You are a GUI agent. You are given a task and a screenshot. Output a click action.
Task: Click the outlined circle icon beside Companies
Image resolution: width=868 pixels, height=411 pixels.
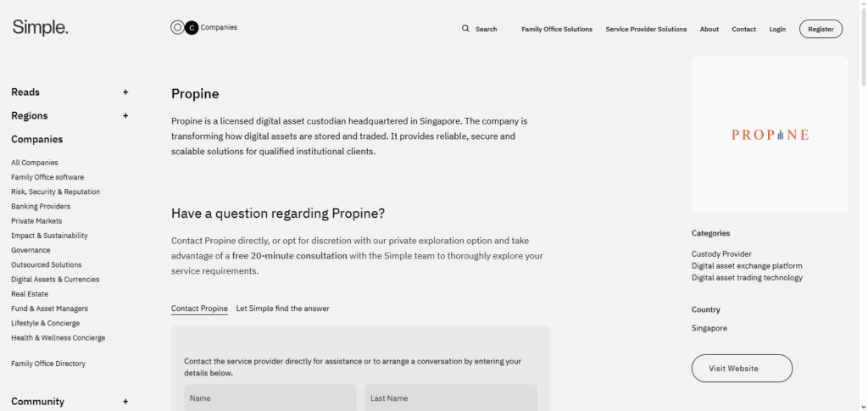click(x=177, y=28)
